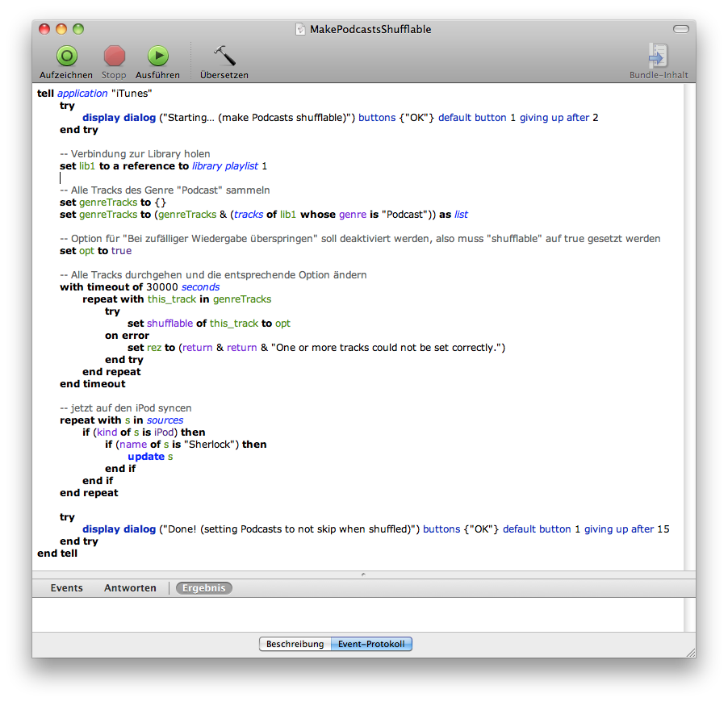Click the window resize grip corner
The height and width of the screenshot is (702, 728).
tap(690, 652)
